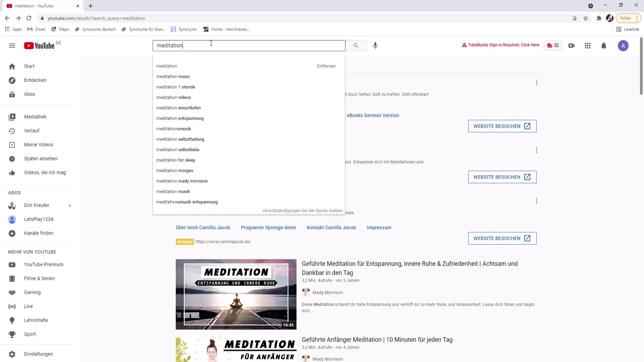Click 'WEBSITE BESUCHEN' for Camilla Jacob ad

tap(497, 238)
